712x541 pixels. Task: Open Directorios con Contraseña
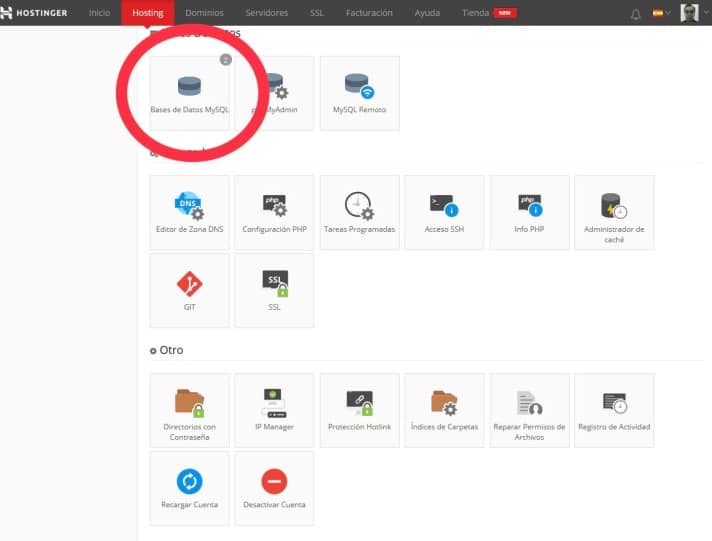[x=189, y=411]
